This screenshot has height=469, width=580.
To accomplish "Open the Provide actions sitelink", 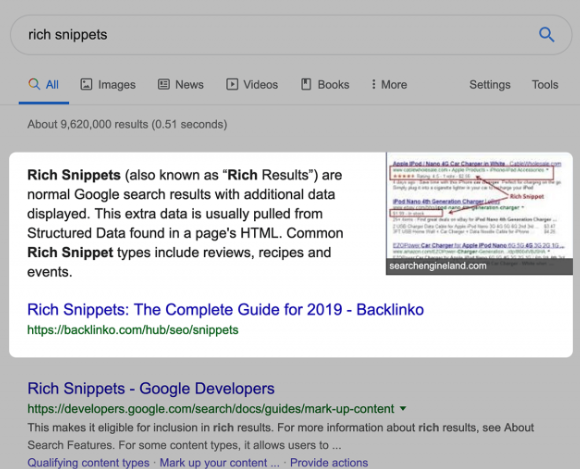I will coord(329,463).
